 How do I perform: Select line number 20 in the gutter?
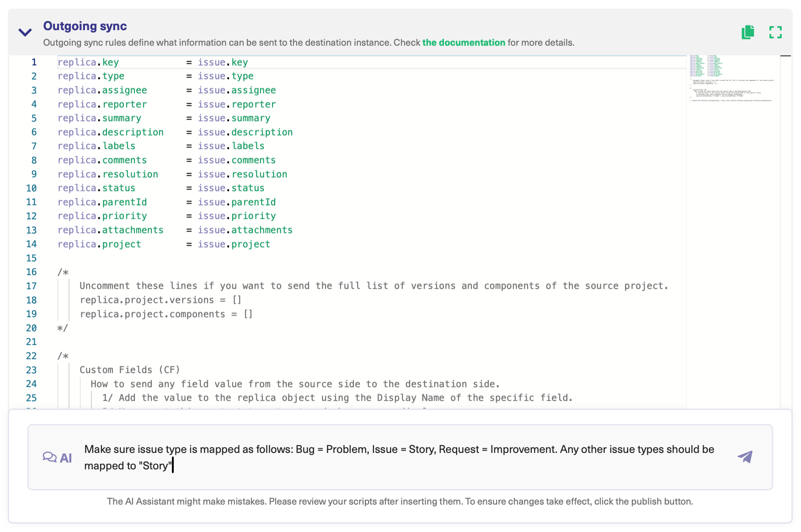[x=31, y=328]
